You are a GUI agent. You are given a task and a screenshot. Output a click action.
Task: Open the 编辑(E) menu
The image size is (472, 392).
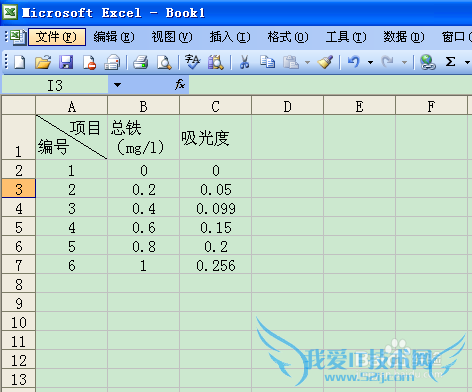tap(114, 37)
